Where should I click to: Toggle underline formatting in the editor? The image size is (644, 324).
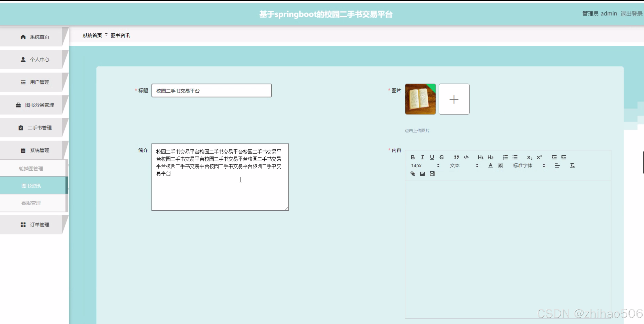click(x=432, y=157)
